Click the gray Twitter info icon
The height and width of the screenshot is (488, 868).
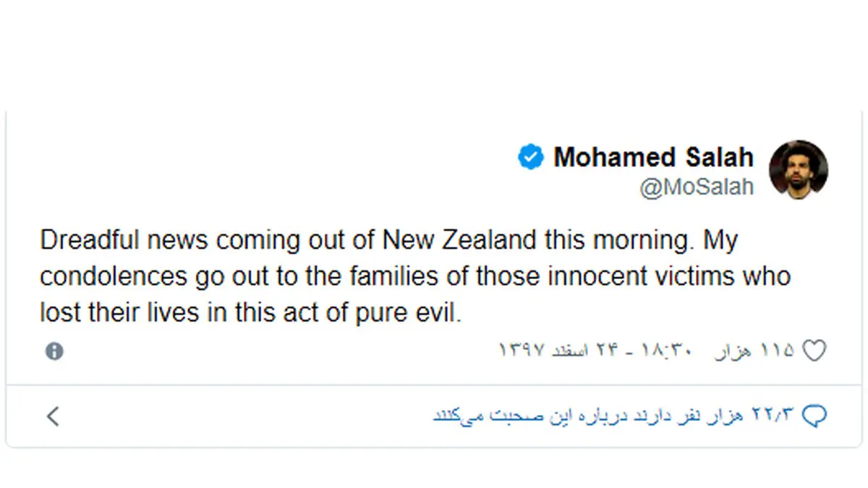click(x=54, y=351)
